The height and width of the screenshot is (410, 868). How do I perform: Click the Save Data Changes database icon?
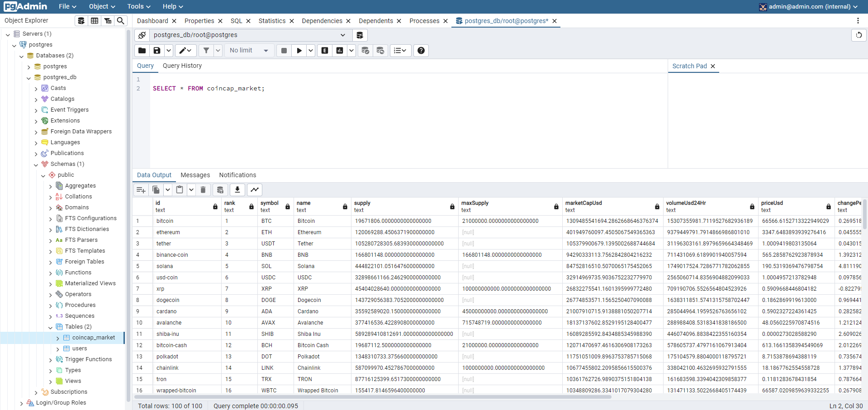click(220, 190)
